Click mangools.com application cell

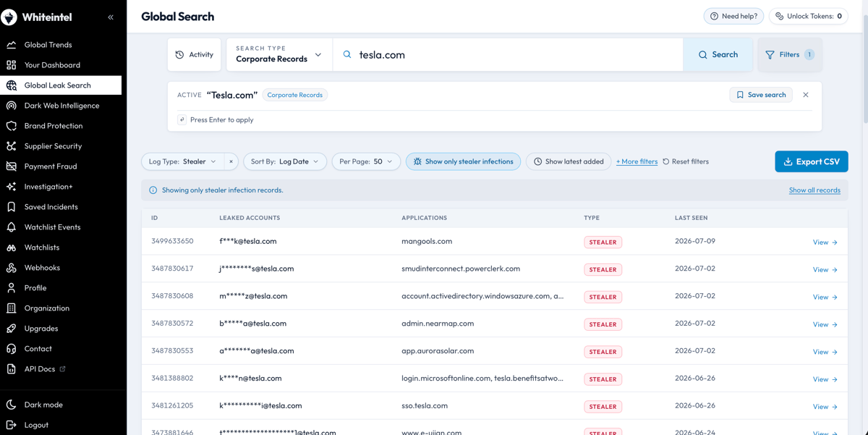click(427, 241)
